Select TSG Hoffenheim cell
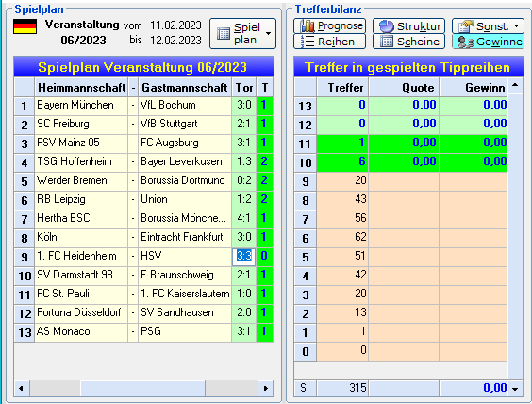Image resolution: width=532 pixels, height=404 pixels. (81, 161)
